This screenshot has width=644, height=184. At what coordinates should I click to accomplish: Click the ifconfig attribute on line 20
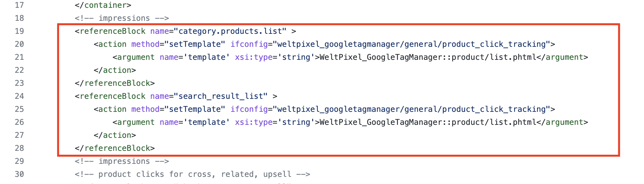tap(249, 44)
